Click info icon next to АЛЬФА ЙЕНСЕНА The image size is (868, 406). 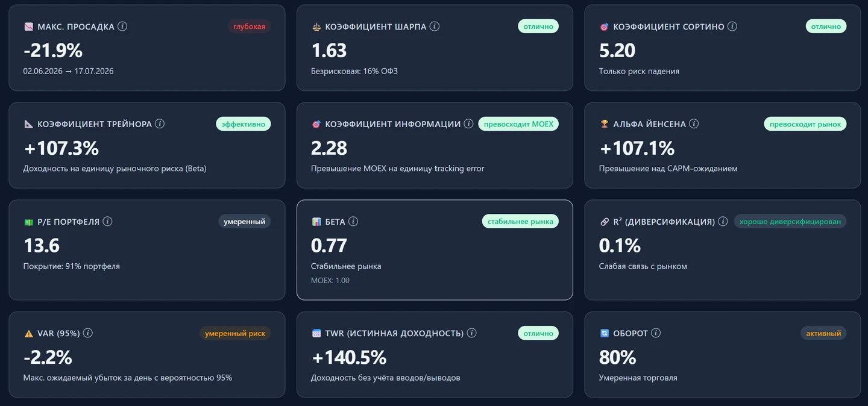click(694, 123)
